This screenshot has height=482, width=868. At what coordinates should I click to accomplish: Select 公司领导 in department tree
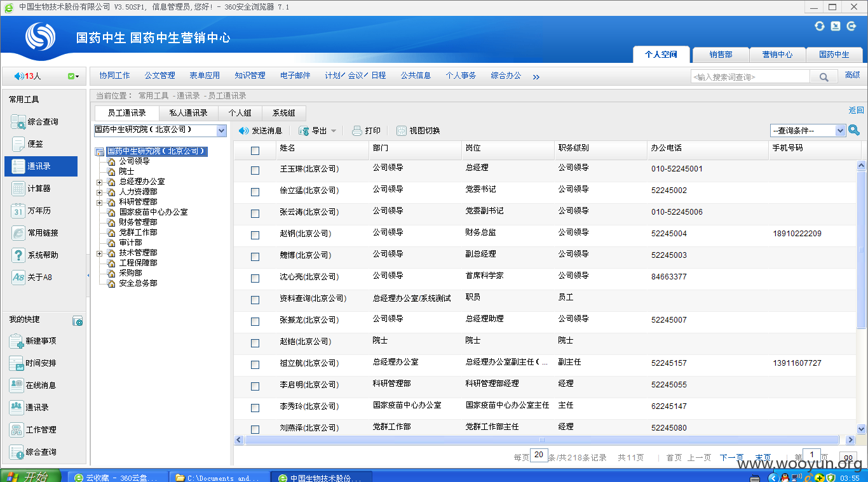point(135,161)
